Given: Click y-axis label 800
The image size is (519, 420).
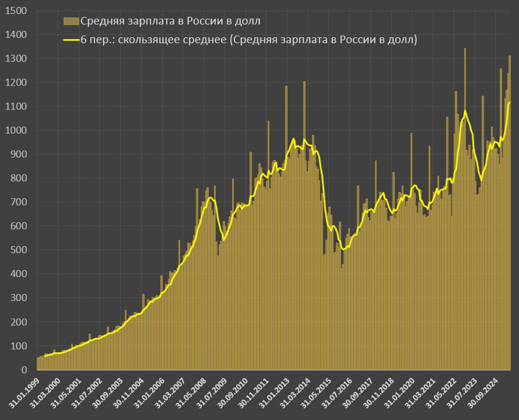Looking at the screenshot, I should coord(19,178).
